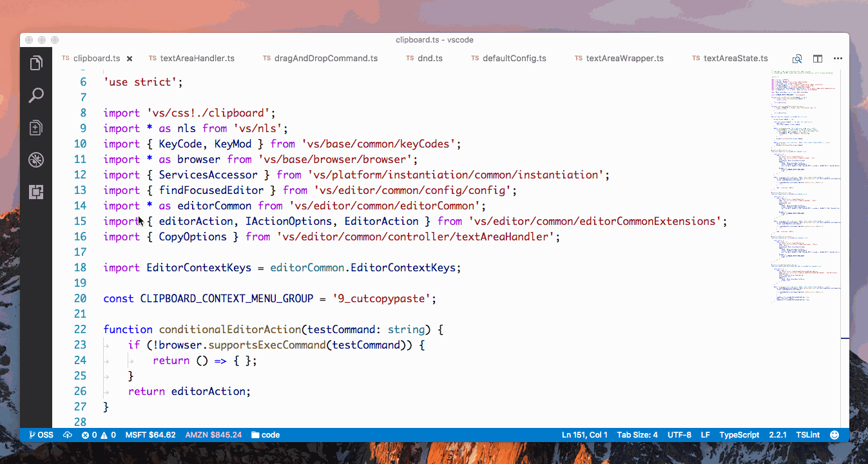Click the OSS git branch in status bar
Viewport: 868px width, 464px height.
(x=41, y=435)
